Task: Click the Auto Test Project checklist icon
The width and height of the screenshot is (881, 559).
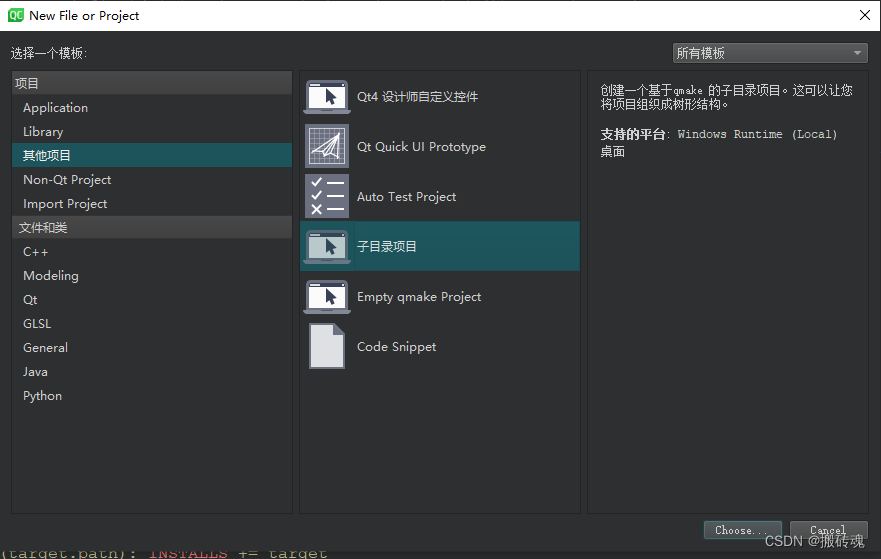Action: point(327,196)
